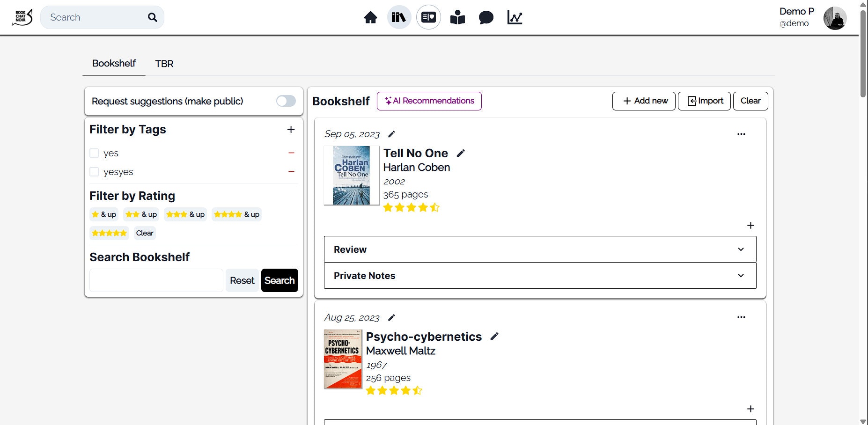Expand Private Notes of Tell No One
The image size is (868, 425).
[x=540, y=276]
